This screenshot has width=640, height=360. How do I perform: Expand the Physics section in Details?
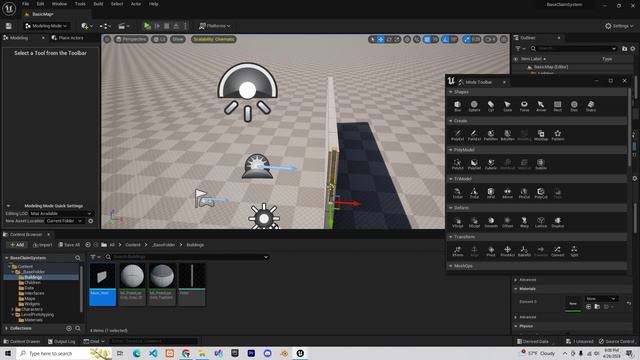point(516,326)
